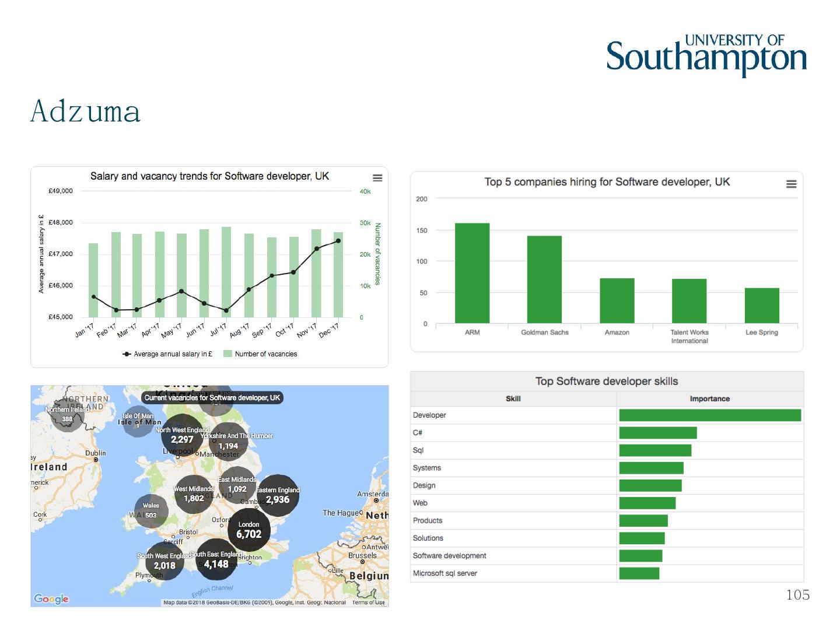Viewport: 840px width, 630px height.
Task: Select the South East England 4,148 bubble
Action: (216, 560)
